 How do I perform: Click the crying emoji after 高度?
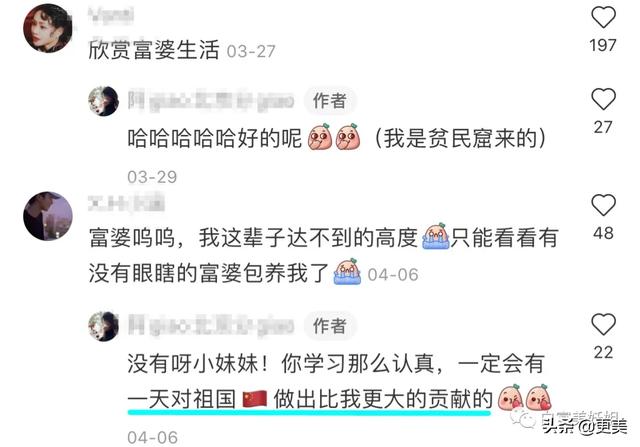point(436,236)
